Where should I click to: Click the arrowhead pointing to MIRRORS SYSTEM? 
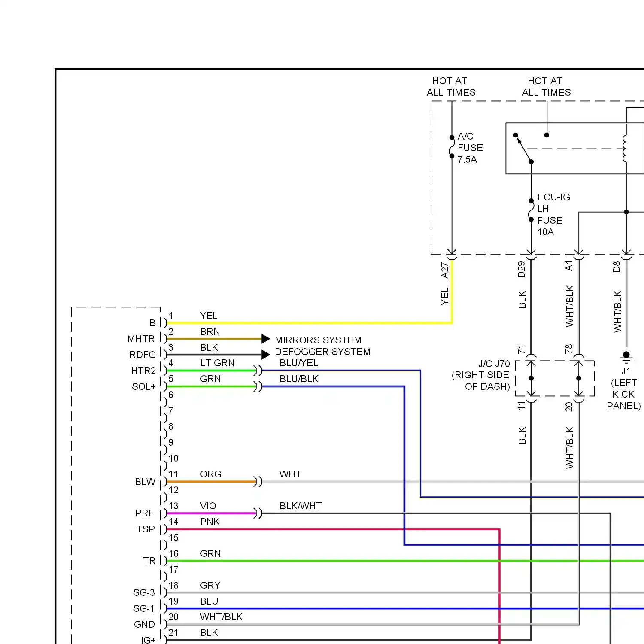pos(266,339)
